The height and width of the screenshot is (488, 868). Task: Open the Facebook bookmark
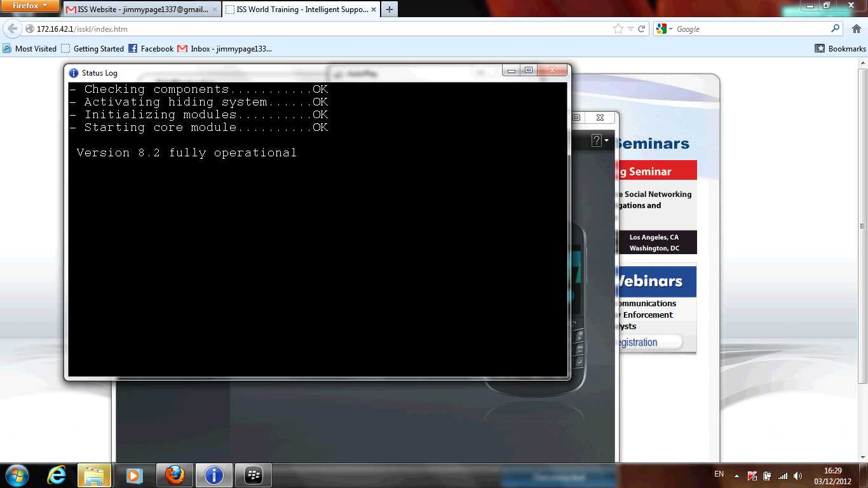pyautogui.click(x=151, y=49)
